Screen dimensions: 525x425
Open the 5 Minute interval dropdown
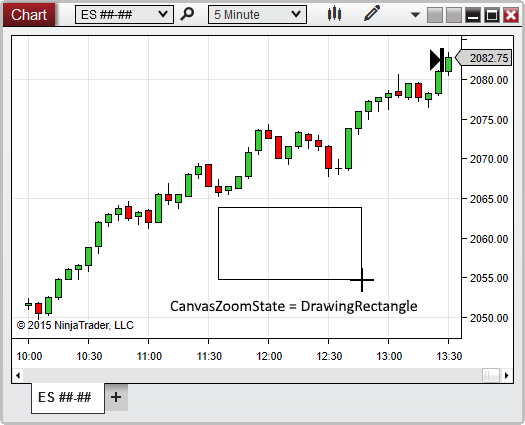[x=257, y=15]
